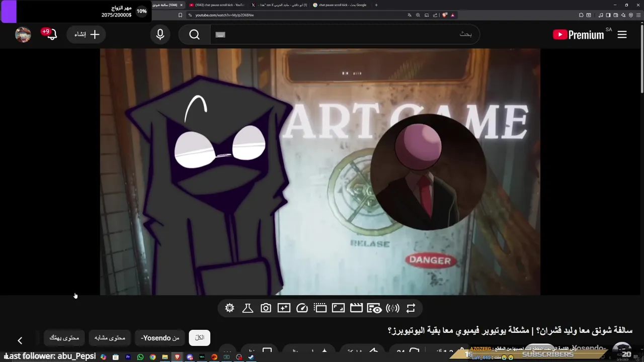The height and width of the screenshot is (362, 644).
Task: Select the الكل (All) filter chip
Action: point(200,338)
